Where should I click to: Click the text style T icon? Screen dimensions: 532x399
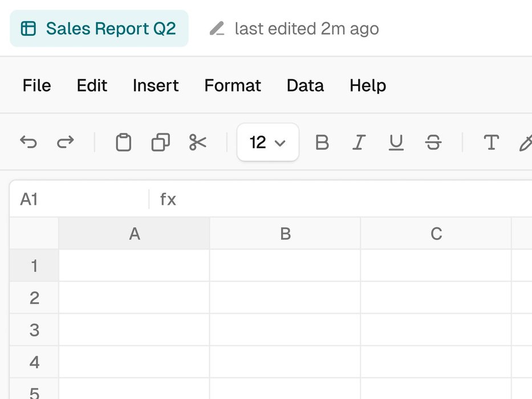coord(491,142)
